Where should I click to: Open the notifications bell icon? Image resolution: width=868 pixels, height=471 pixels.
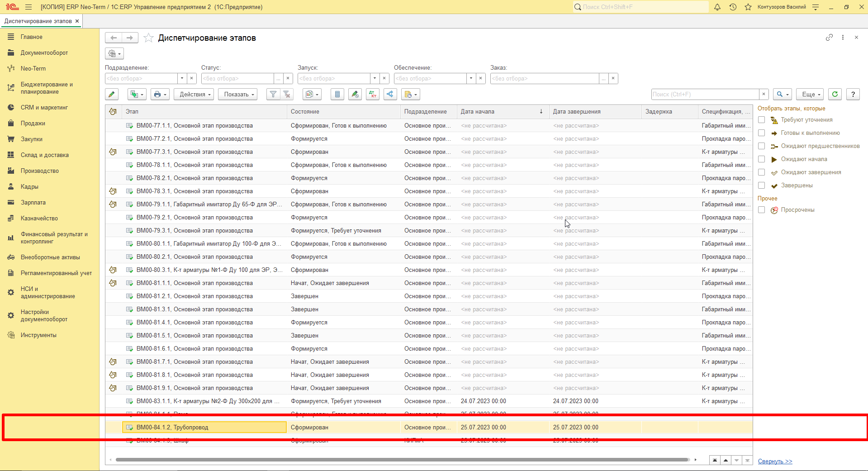717,7
